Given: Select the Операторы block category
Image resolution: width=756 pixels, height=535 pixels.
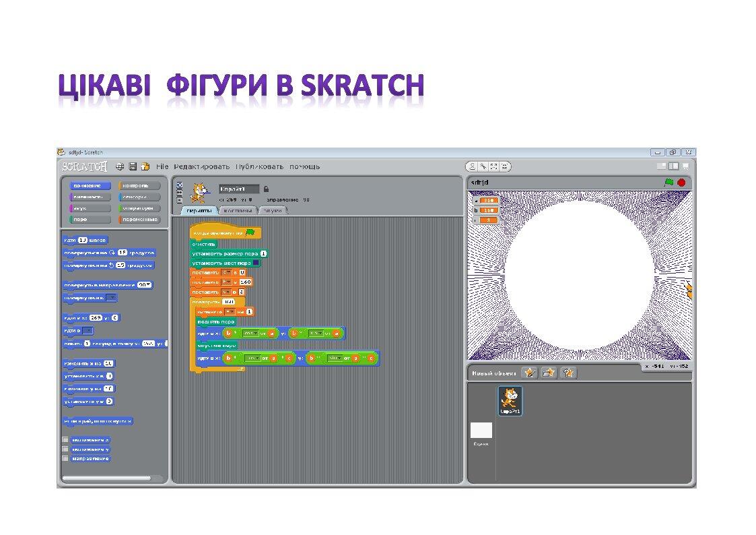Looking at the screenshot, I should pyautogui.click(x=139, y=208).
